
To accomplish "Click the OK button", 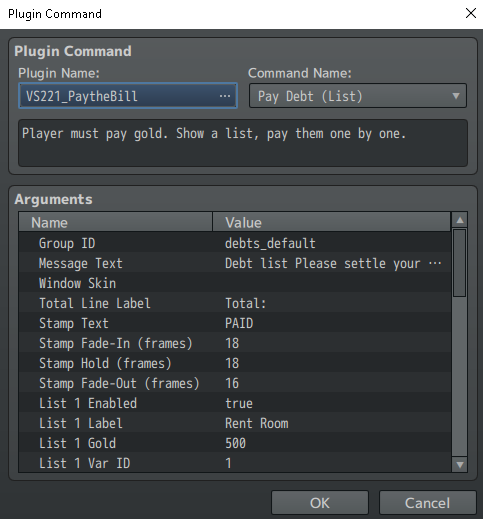I will (320, 503).
